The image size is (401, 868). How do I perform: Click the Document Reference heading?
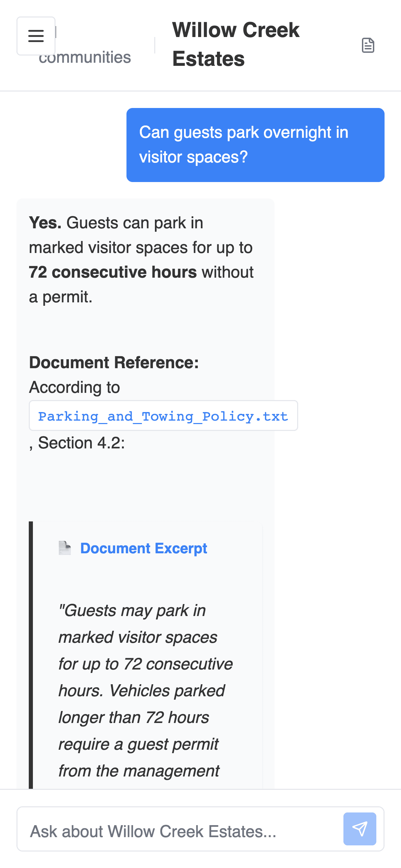coord(114,362)
